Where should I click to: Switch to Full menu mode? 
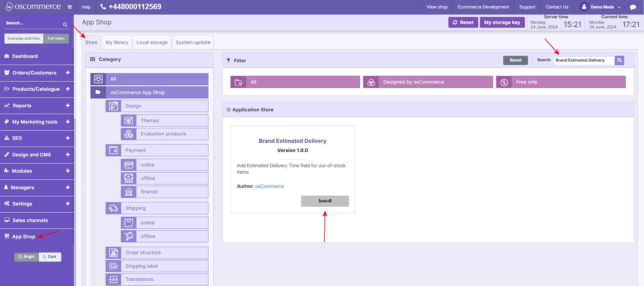(56, 39)
